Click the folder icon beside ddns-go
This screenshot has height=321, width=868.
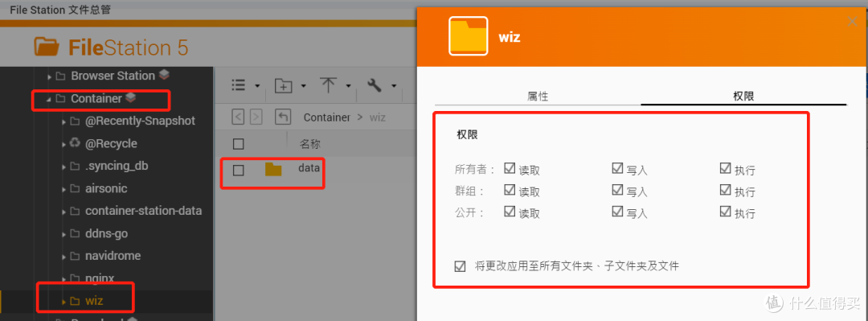(76, 234)
